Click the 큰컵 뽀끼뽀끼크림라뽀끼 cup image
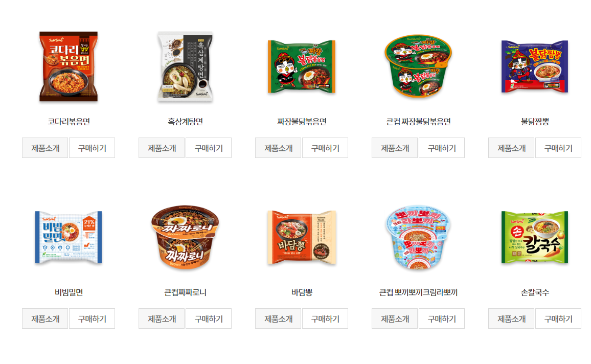 click(418, 237)
